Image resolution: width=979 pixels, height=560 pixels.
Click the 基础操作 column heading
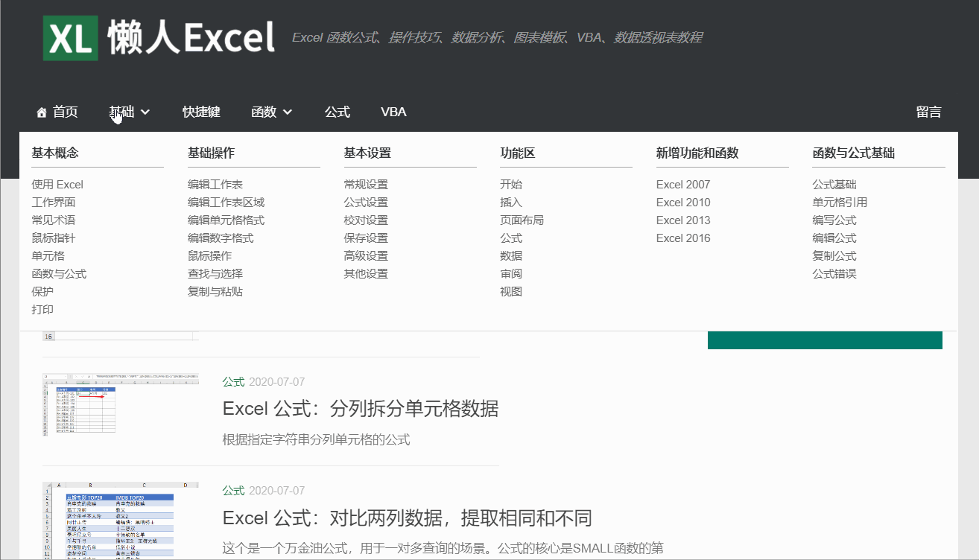point(212,153)
